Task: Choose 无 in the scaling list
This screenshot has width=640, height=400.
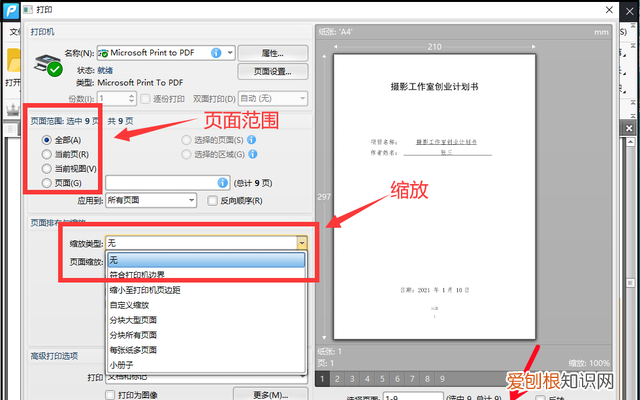Action: tap(206, 260)
